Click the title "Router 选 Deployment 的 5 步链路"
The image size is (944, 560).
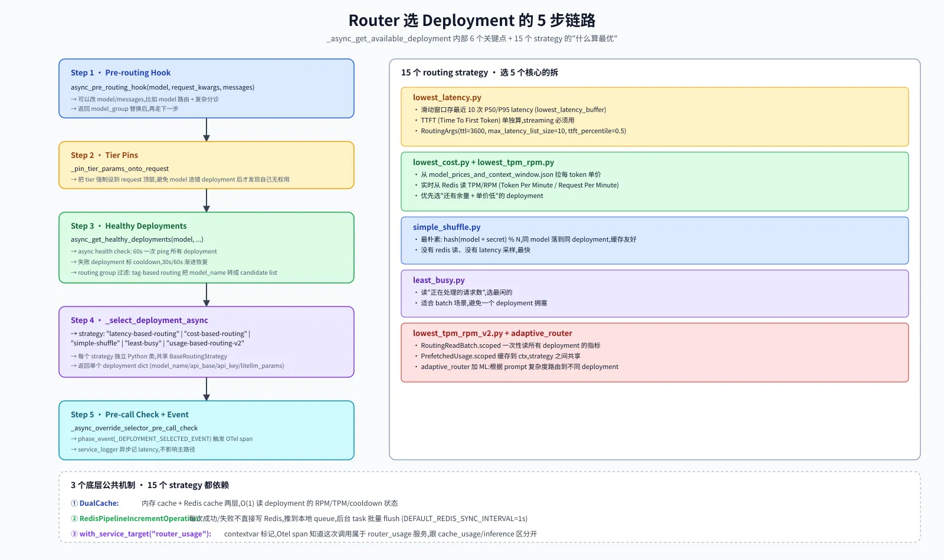(x=472, y=21)
